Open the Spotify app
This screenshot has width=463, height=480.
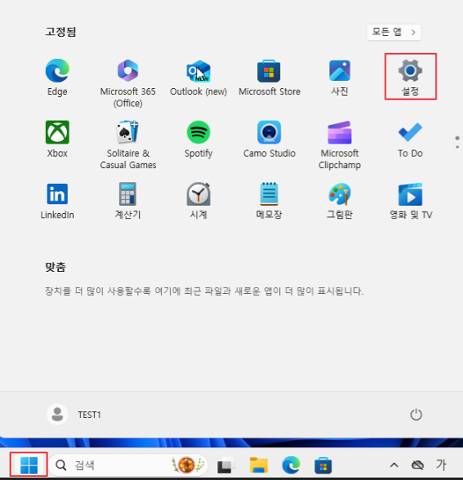[198, 139]
